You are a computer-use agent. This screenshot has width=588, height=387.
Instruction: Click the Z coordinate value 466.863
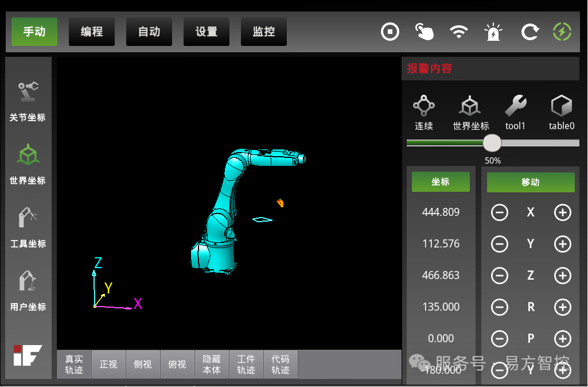click(x=441, y=275)
